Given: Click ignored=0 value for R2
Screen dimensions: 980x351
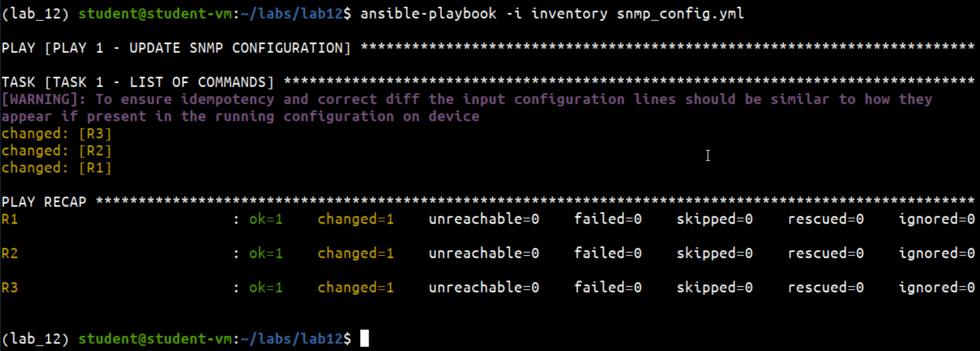Looking at the screenshot, I should pos(937,254).
